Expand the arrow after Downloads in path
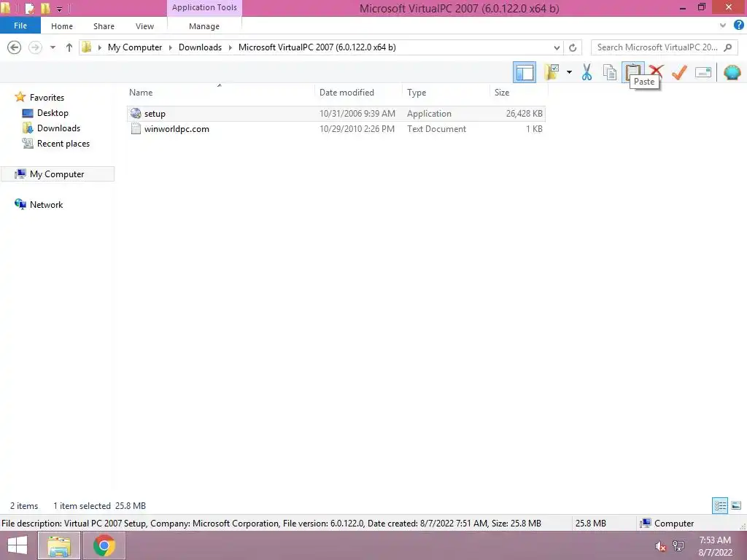The width and height of the screenshot is (747, 560). [230, 47]
